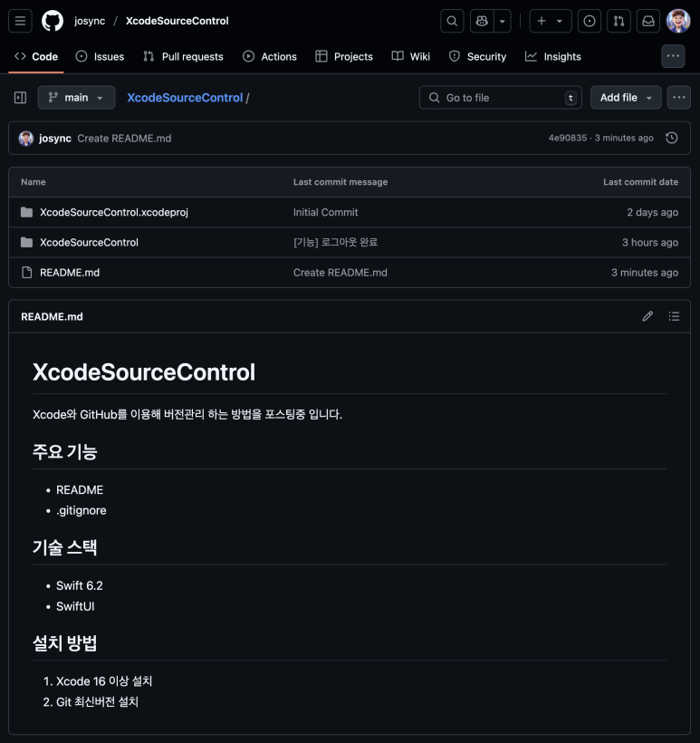Open Initial Commit message link

325,212
